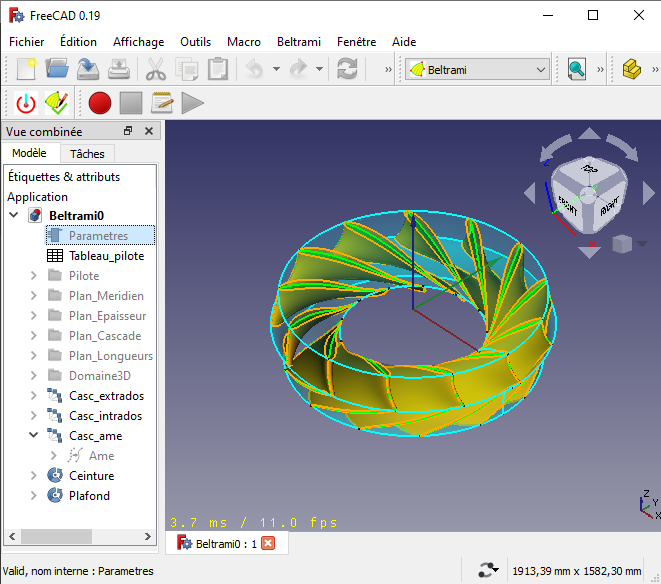The image size is (661, 584).
Task: Collapse the Casc_ame tree node
Action: pos(34,436)
